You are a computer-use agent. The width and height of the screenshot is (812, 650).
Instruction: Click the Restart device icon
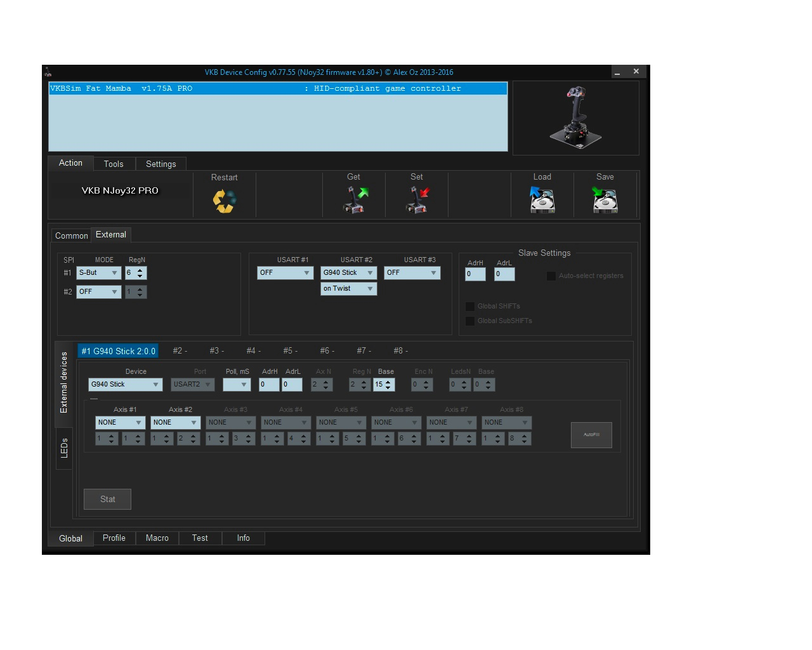224,201
